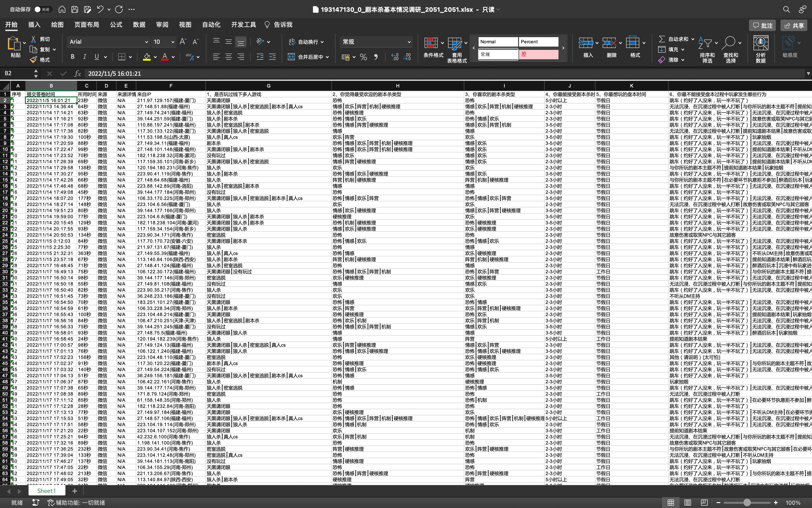This screenshot has width=812, height=508.
Task: Open the 视图 ribbon tab
Action: [185, 25]
